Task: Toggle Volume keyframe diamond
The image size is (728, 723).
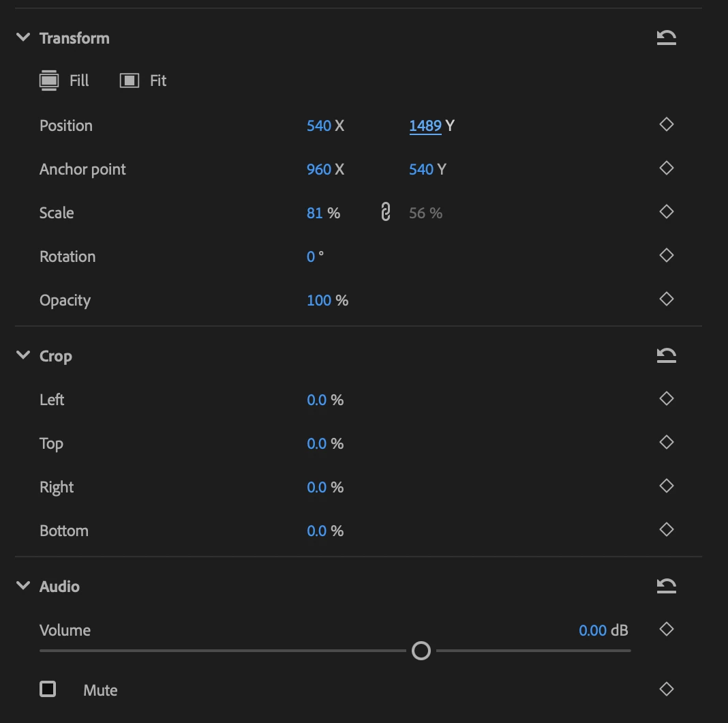Action: click(666, 629)
